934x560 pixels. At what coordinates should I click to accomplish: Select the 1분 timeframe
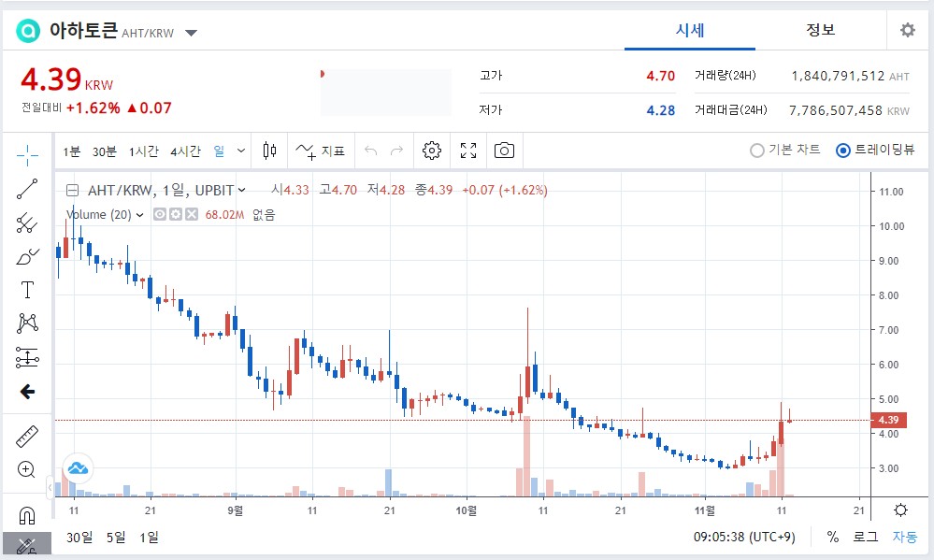click(71, 151)
